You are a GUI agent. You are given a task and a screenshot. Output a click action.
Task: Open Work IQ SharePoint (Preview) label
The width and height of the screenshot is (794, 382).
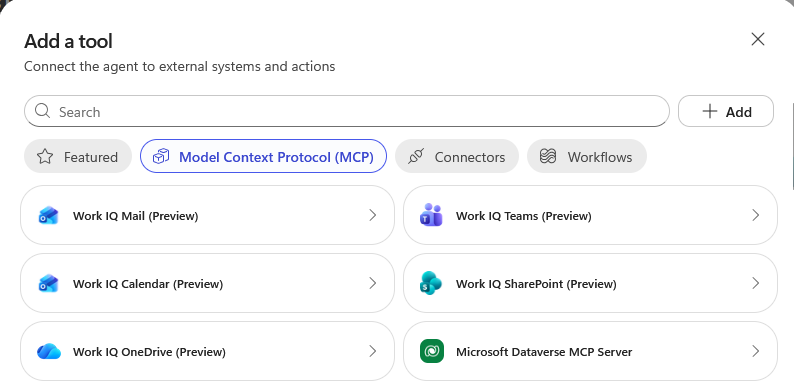536,284
